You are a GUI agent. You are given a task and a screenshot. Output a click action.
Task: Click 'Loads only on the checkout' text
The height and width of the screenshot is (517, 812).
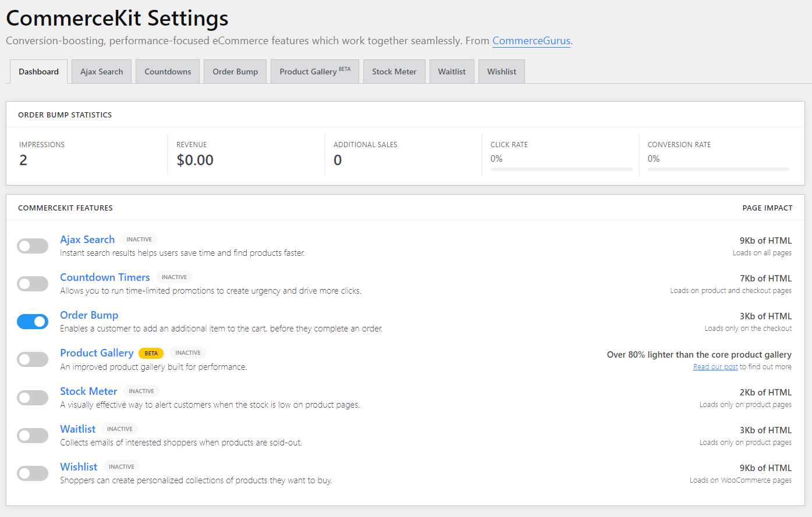click(x=748, y=329)
